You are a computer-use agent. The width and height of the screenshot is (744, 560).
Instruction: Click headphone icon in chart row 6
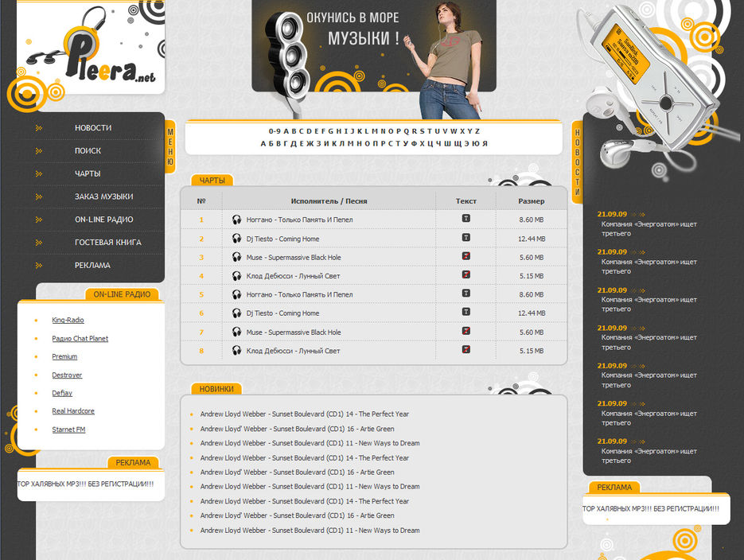coord(237,313)
